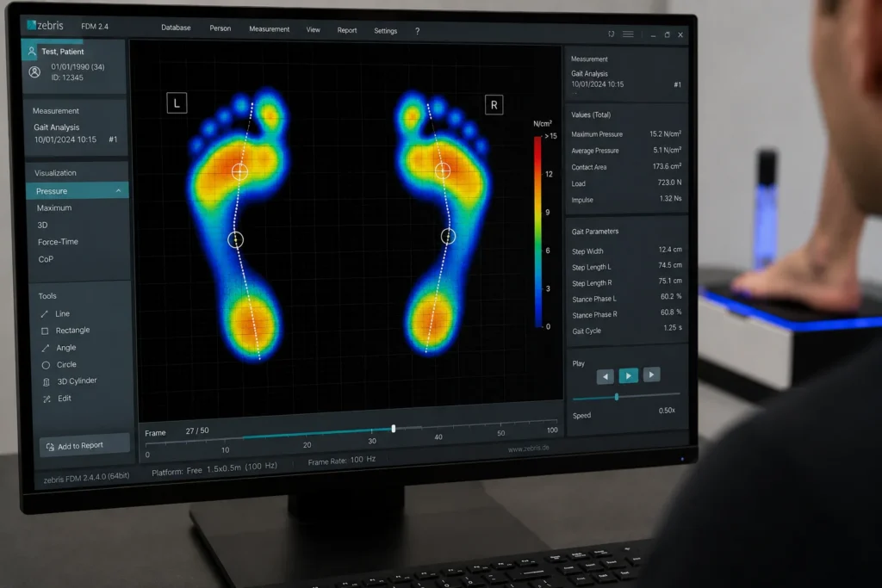Image resolution: width=882 pixels, height=588 pixels.
Task: Click the Gait Cycle value 1.25 s
Action: pos(672,328)
